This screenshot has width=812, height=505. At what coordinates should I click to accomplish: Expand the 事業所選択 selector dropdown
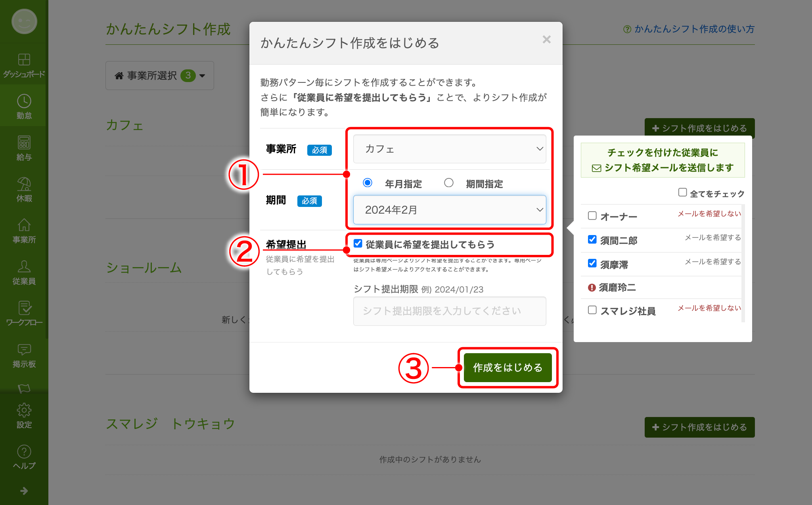tap(160, 75)
